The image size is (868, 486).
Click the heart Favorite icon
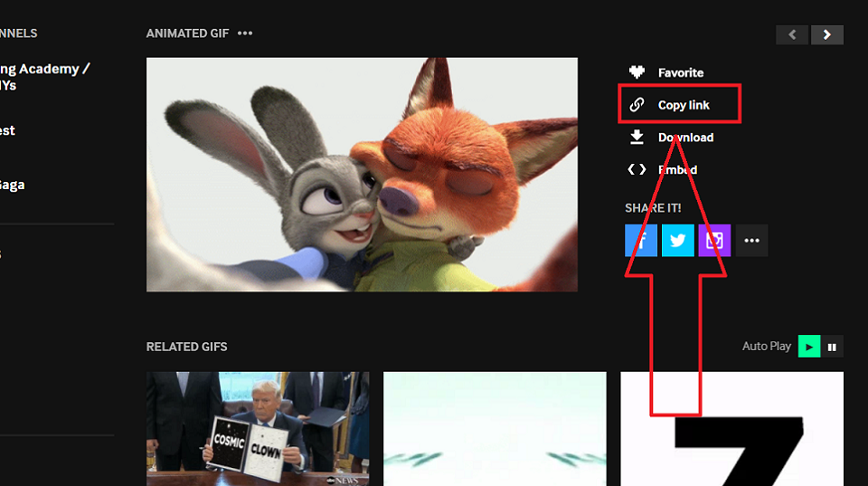point(637,72)
